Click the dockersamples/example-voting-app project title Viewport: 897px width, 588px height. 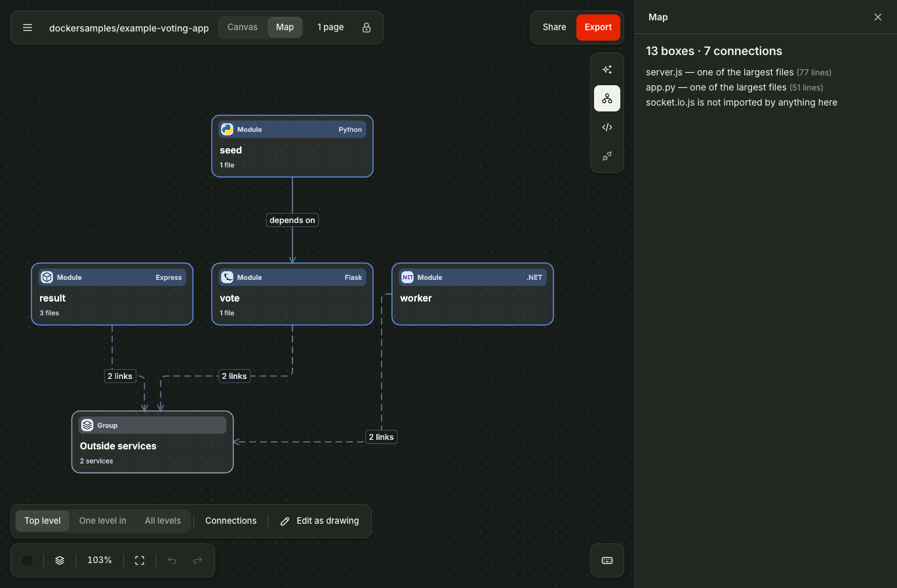[129, 28]
